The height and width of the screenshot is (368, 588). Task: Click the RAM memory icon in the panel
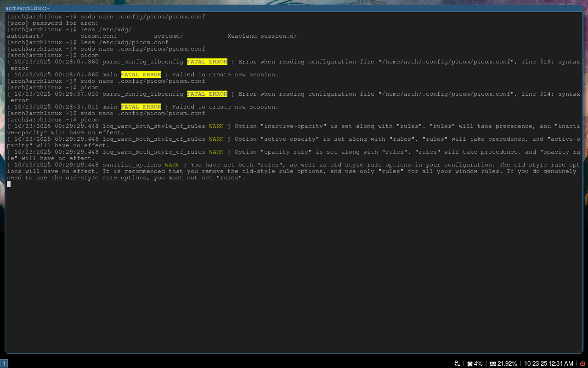click(492, 363)
